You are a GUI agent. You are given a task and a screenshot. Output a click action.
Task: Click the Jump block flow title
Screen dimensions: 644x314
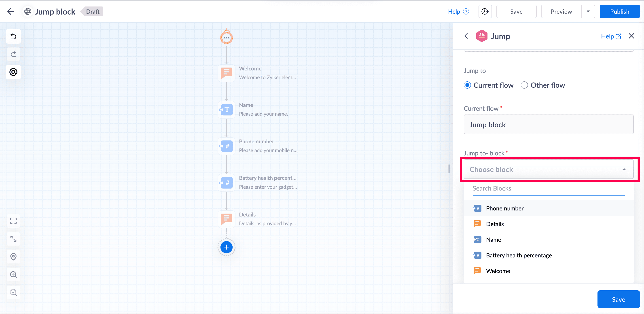(55, 11)
